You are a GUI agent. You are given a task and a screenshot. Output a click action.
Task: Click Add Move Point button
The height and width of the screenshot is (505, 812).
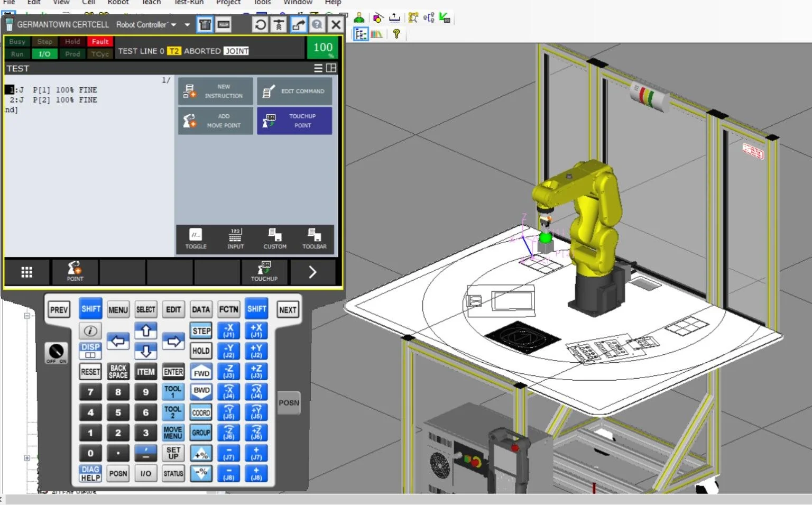tap(215, 121)
